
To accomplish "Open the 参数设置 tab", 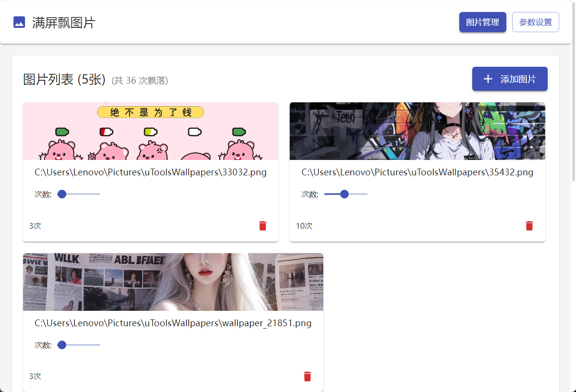I will click(535, 22).
